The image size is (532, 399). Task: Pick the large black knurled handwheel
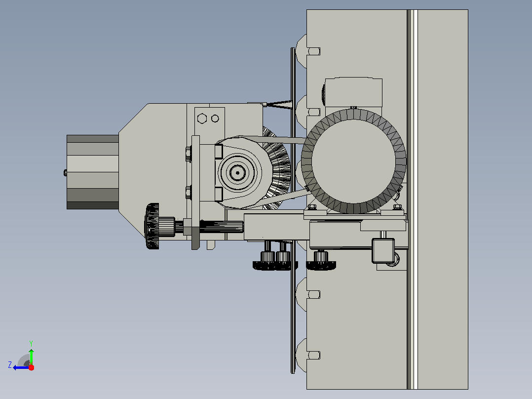pos(152,226)
